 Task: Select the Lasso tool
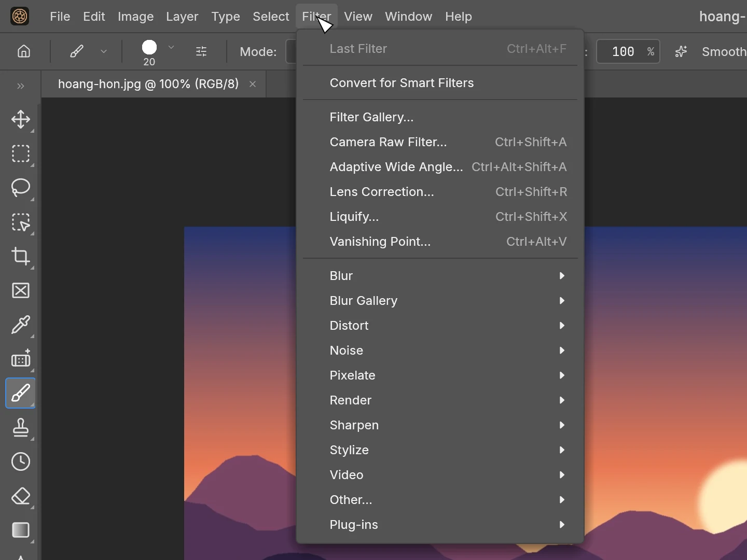pos(21,188)
